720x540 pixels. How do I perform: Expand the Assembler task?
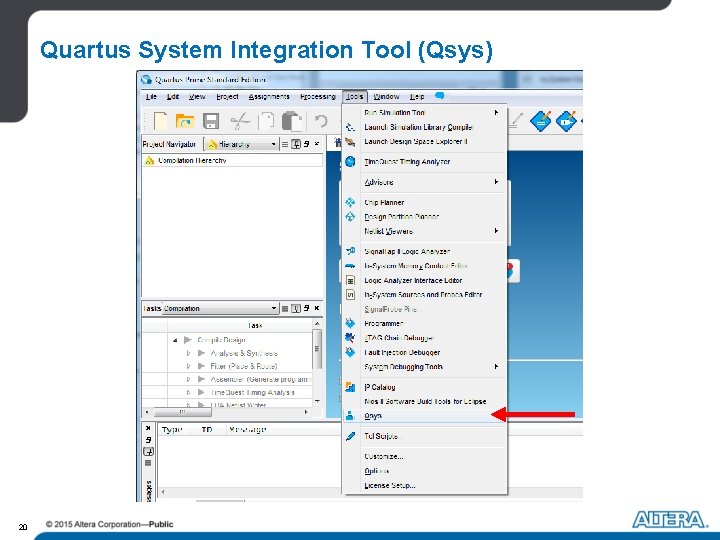(x=188, y=379)
